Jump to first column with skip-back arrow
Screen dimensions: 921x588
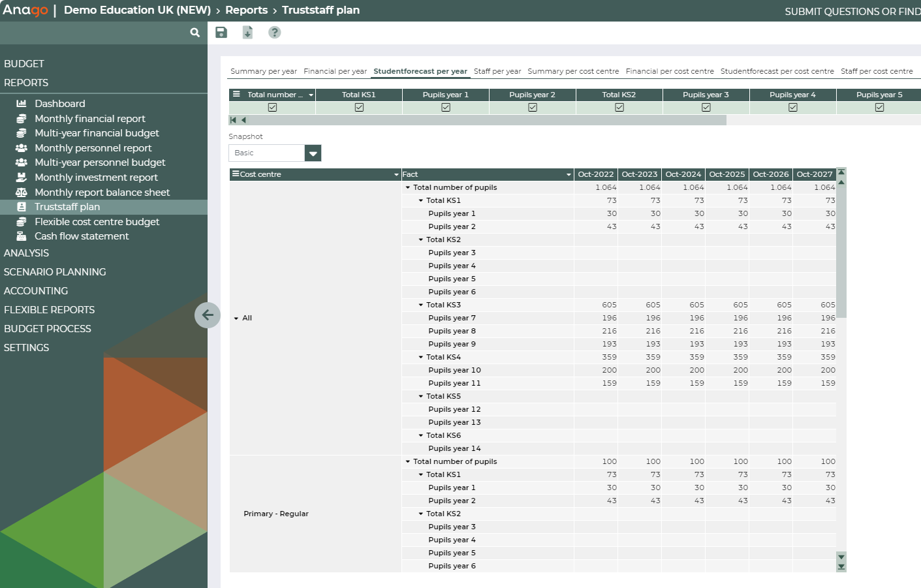point(233,120)
